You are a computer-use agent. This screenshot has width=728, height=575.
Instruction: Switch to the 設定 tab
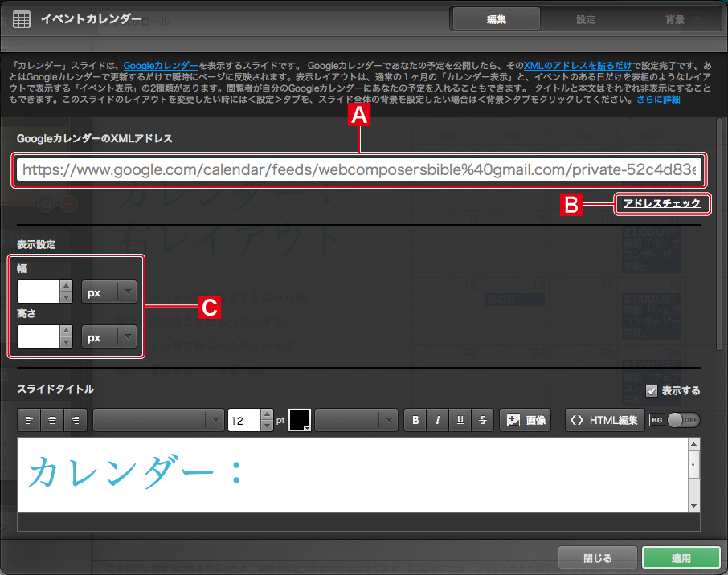click(x=586, y=19)
